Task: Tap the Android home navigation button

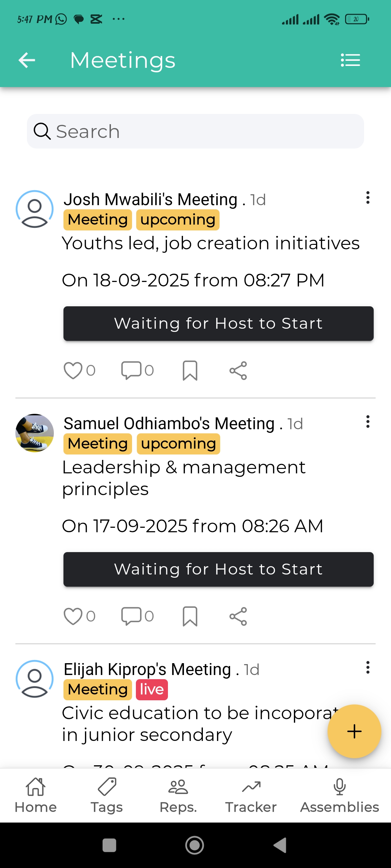Action: [195, 845]
